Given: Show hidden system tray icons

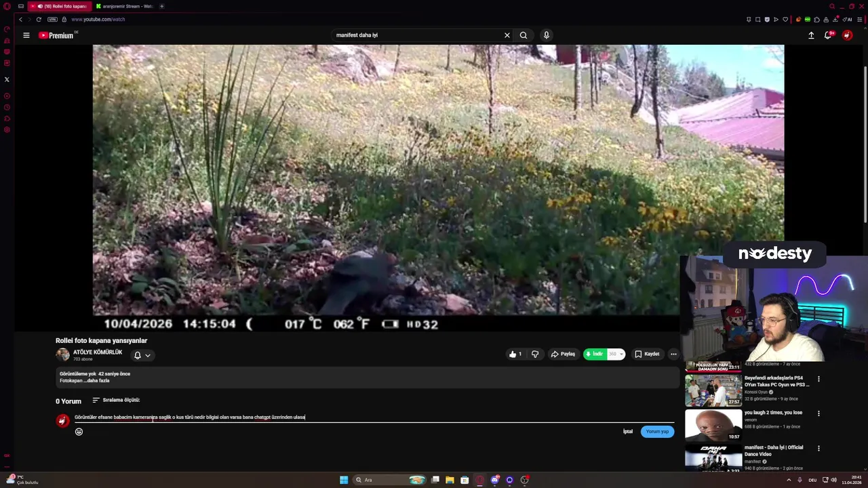Looking at the screenshot, I should click(789, 480).
